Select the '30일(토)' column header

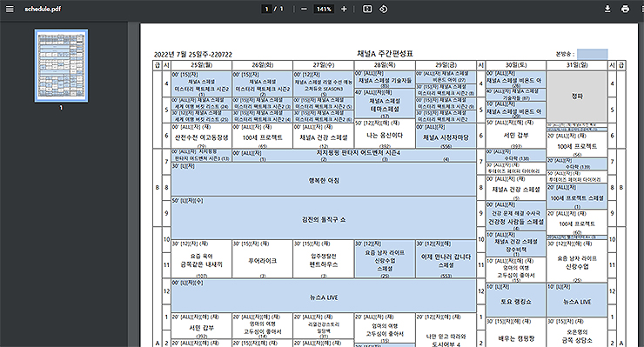(516, 65)
